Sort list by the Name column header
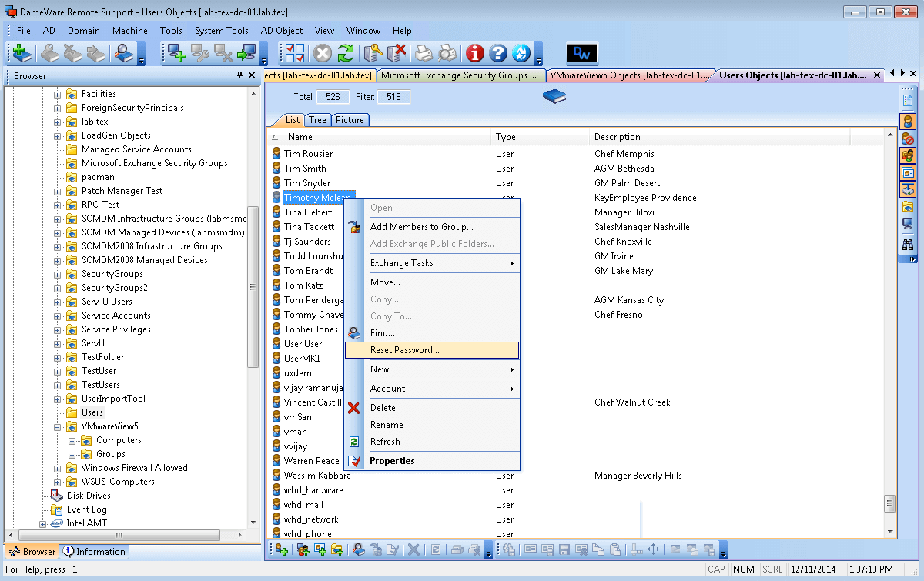 (x=380, y=137)
